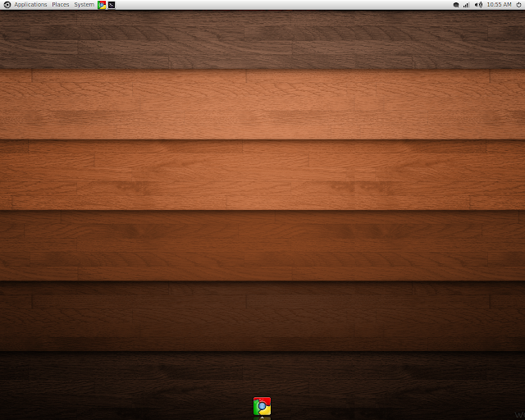The height and width of the screenshot is (420, 525).
Task: Click empty middle area of top panel
Action: click(279, 5)
